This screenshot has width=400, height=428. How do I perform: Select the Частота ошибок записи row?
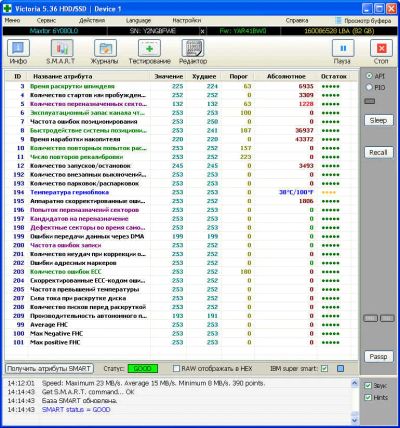click(181, 245)
